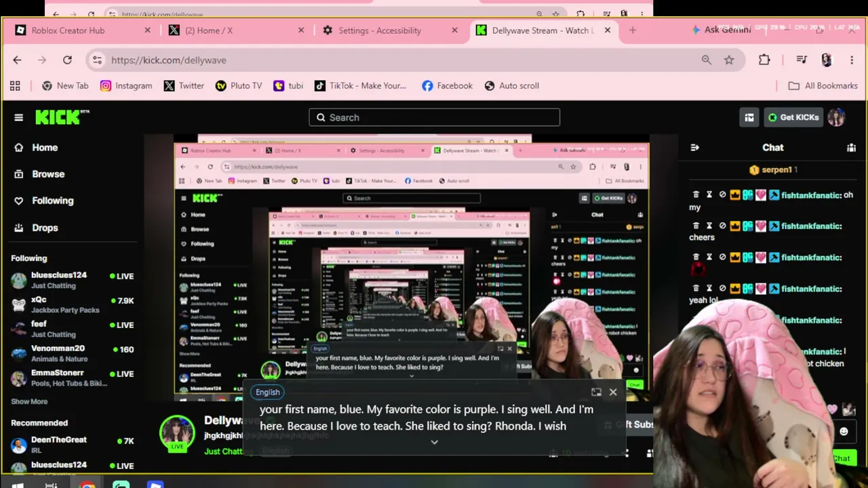Open the Kick profile avatar menu

click(x=836, y=117)
